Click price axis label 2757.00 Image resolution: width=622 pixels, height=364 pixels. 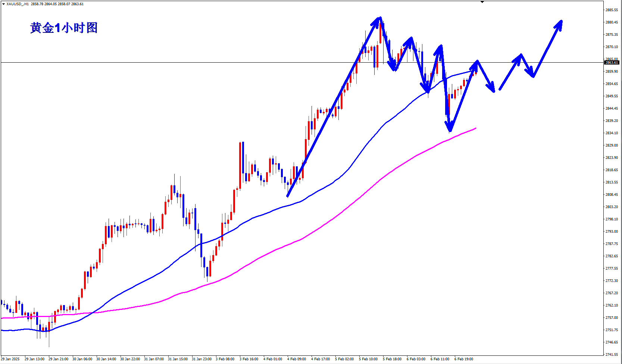[x=612, y=318]
